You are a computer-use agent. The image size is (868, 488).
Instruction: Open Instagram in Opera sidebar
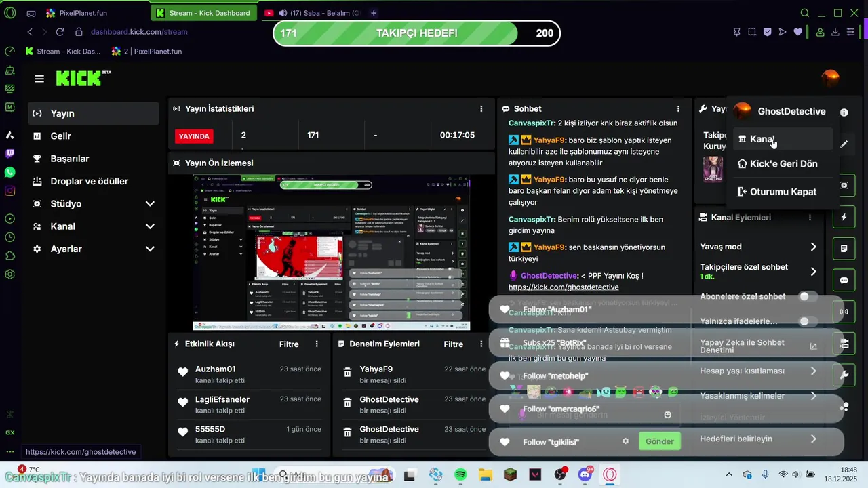point(9,191)
